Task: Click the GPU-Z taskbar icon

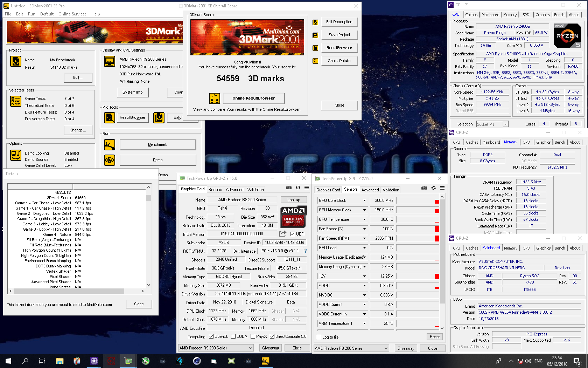Action: (x=128, y=361)
